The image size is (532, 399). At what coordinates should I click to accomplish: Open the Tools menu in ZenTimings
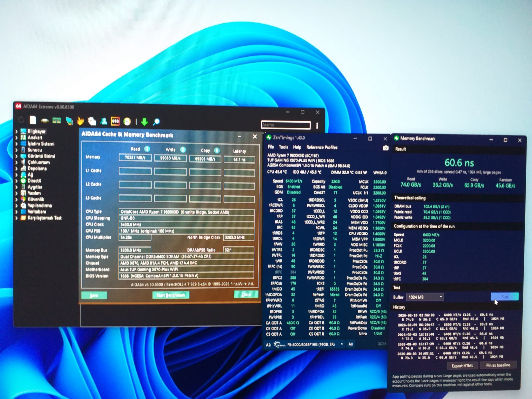coord(283,147)
